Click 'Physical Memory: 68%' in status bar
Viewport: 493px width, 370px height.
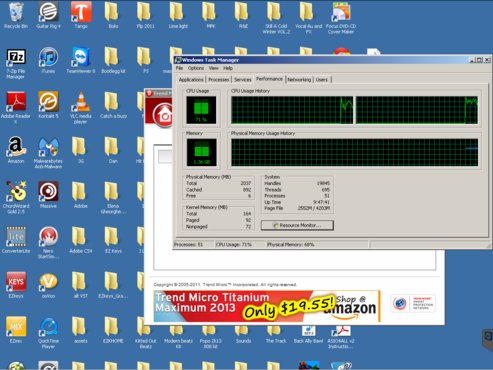click(x=290, y=245)
